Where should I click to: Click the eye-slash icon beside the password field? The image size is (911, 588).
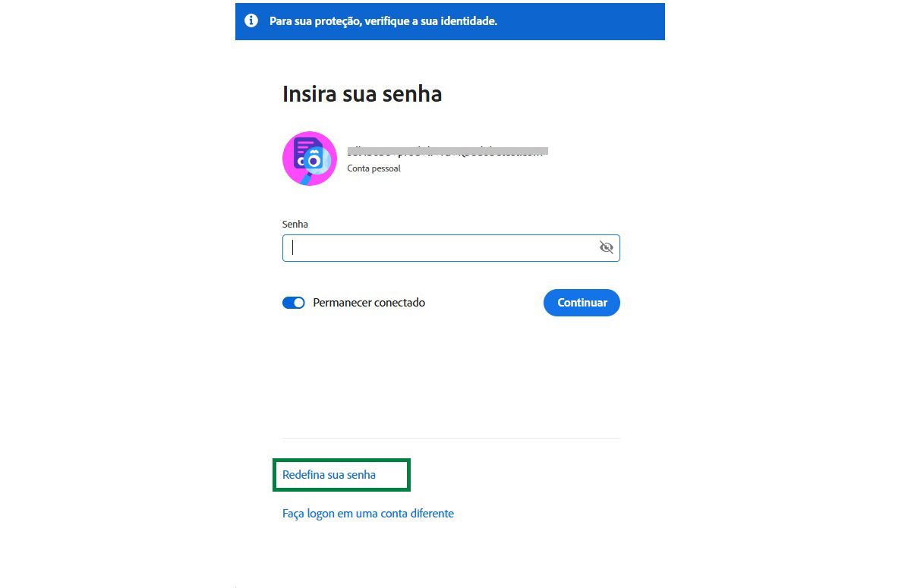coord(606,247)
